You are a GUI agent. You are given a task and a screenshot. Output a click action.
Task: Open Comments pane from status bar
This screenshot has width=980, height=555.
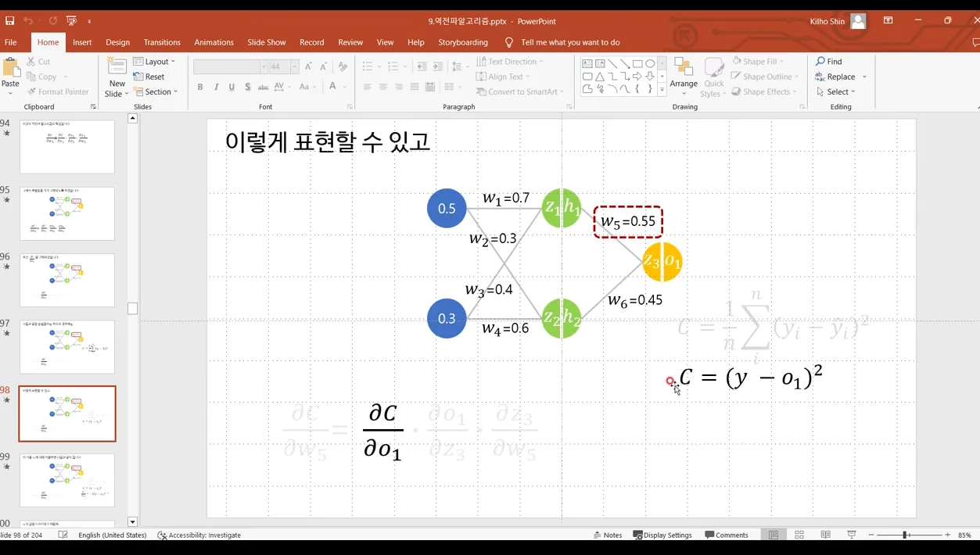pyautogui.click(x=727, y=535)
